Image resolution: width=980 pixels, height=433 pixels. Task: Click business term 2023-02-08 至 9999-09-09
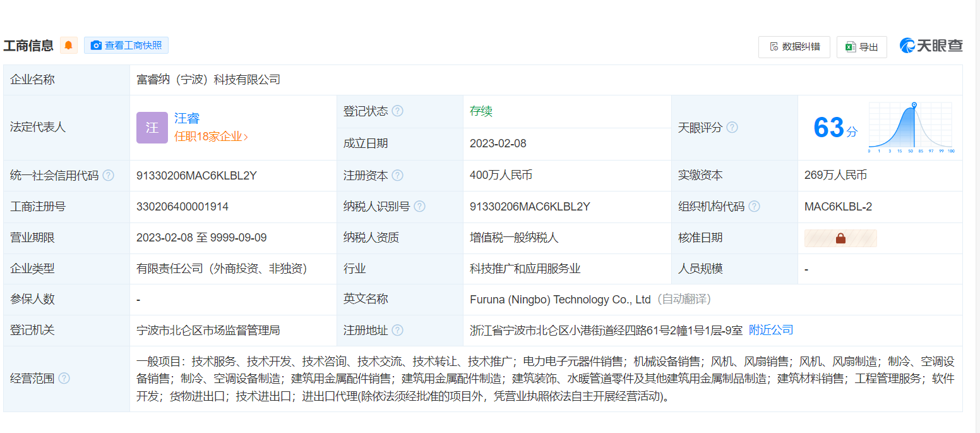(x=201, y=238)
